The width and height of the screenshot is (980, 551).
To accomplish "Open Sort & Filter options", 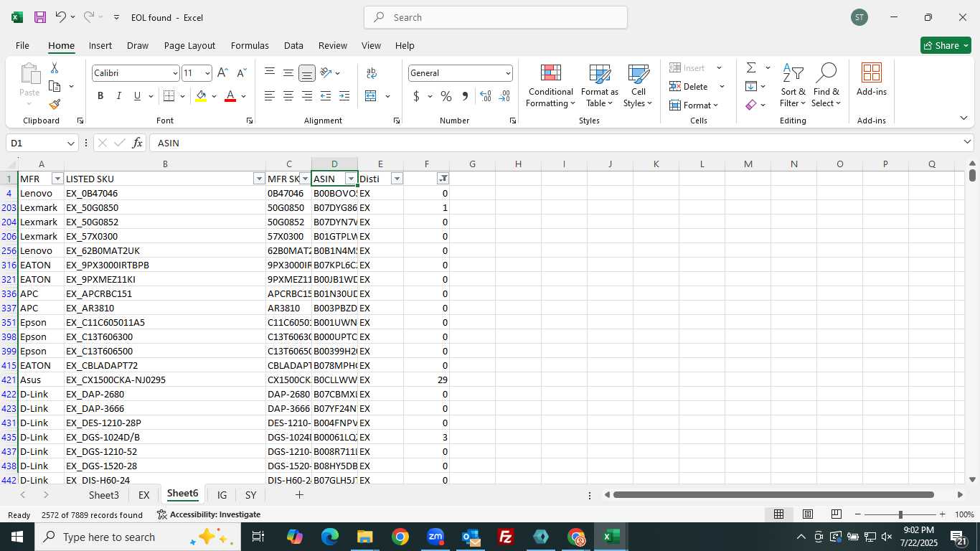I will click(x=793, y=86).
